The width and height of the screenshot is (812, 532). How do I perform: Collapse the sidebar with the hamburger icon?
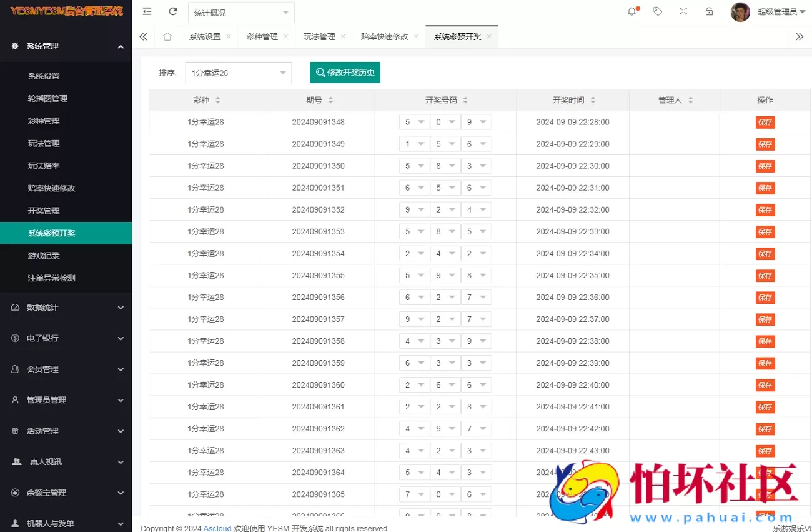point(146,11)
